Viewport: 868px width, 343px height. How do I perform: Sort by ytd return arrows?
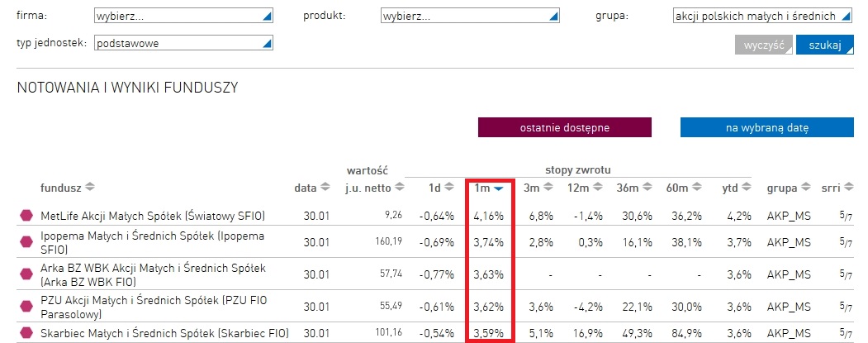(x=746, y=188)
